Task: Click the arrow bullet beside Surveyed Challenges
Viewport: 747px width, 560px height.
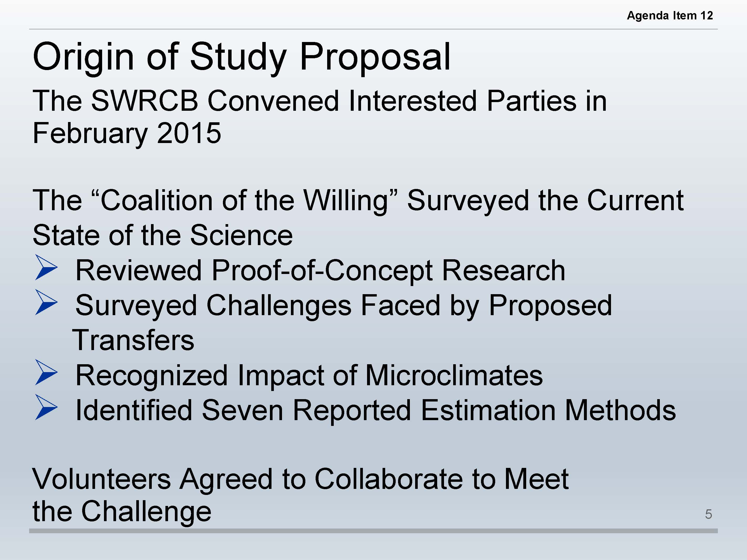Action: [x=46, y=303]
